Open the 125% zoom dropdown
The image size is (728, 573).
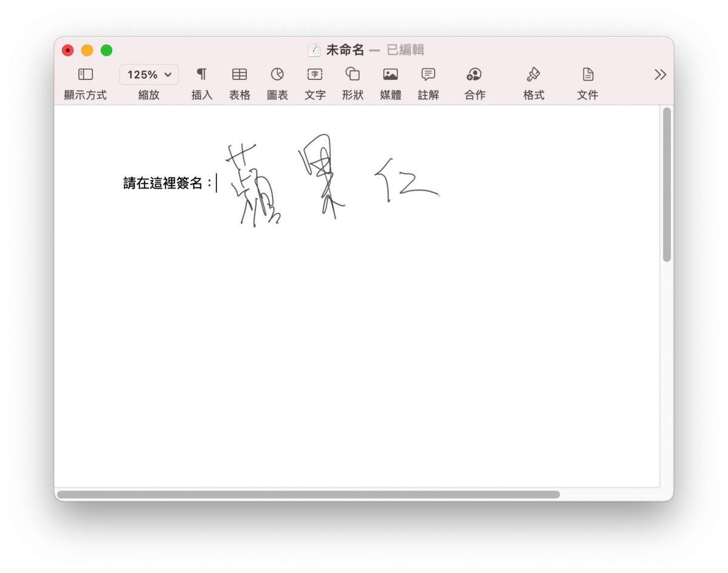coord(149,75)
